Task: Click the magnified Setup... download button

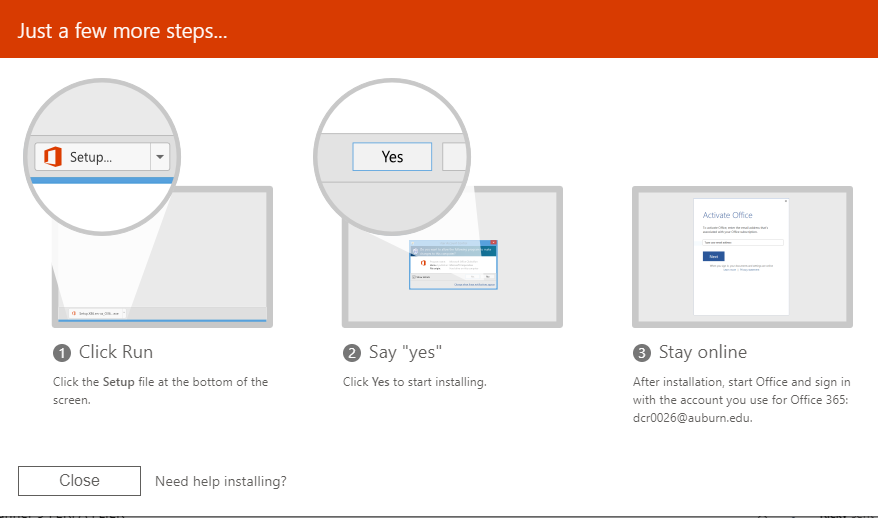Action: pyautogui.click(x=92, y=157)
